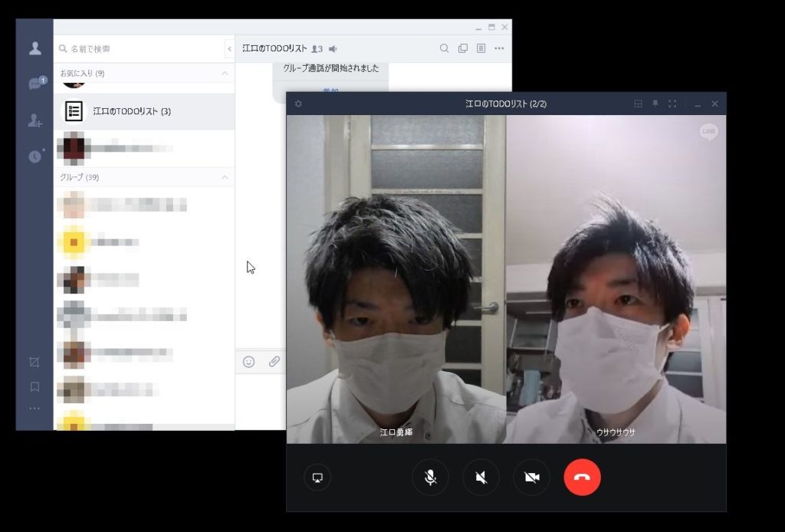Click the Add Friend sidebar icon
785x532 pixels.
[34, 120]
